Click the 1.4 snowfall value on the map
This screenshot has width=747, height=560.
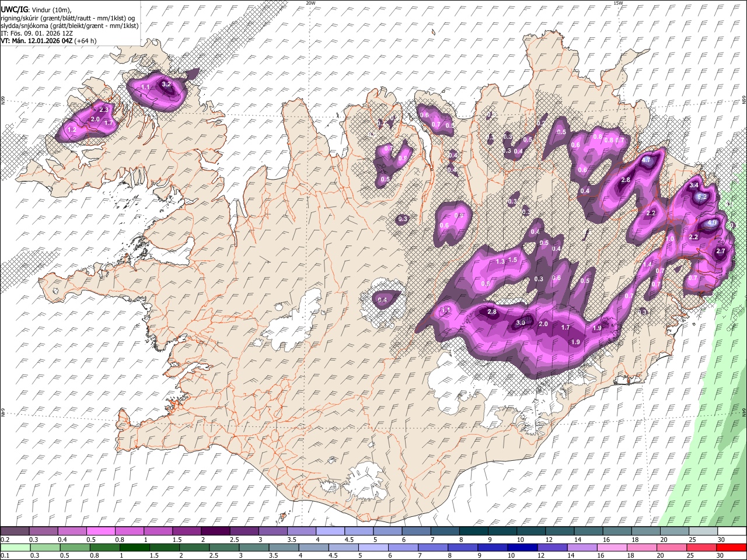(647, 265)
